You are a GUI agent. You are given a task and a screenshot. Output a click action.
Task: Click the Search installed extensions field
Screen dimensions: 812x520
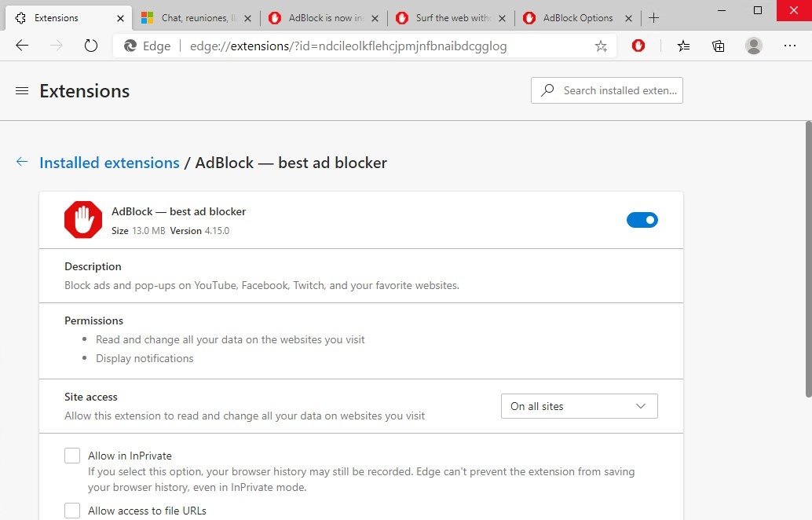pyautogui.click(x=606, y=90)
